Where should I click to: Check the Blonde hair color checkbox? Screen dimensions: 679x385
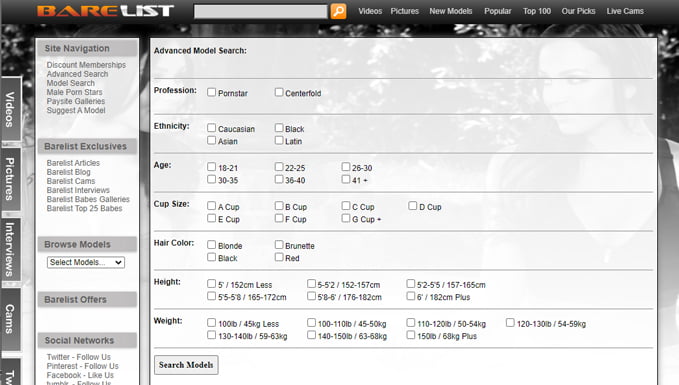[211, 245]
